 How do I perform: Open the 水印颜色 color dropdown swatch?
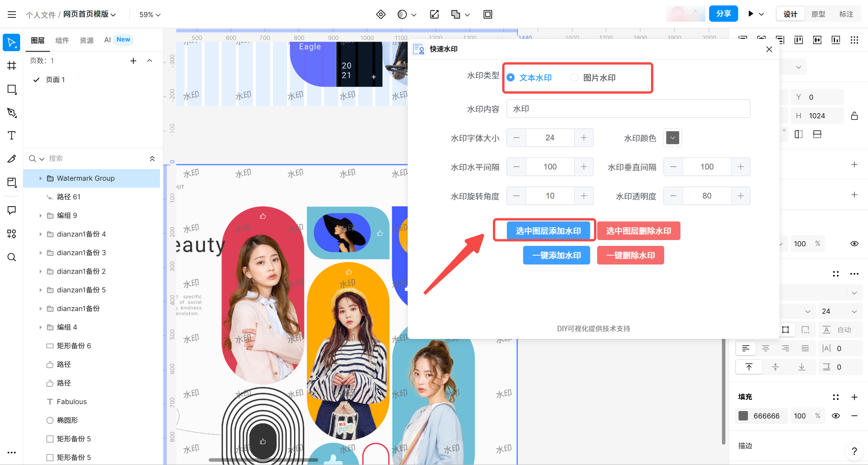point(673,138)
